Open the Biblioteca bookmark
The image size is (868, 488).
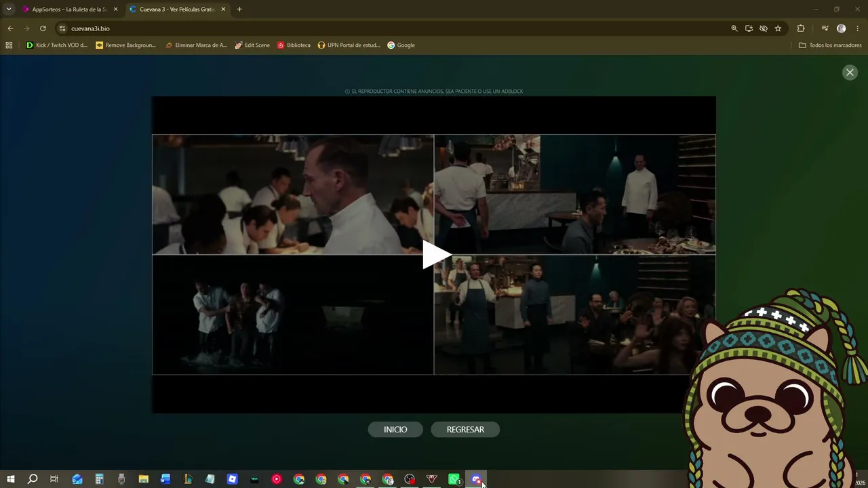point(294,45)
